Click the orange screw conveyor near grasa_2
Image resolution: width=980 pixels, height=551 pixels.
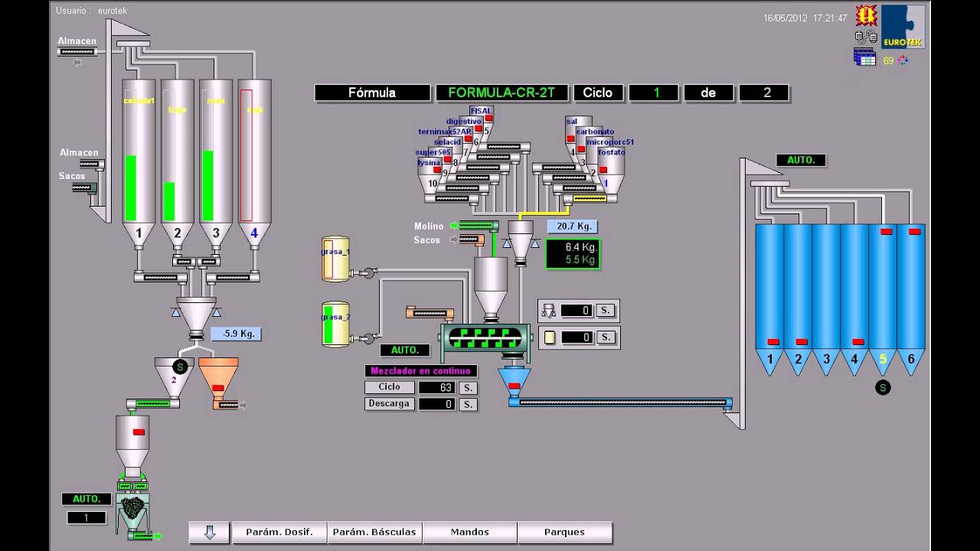tap(430, 312)
